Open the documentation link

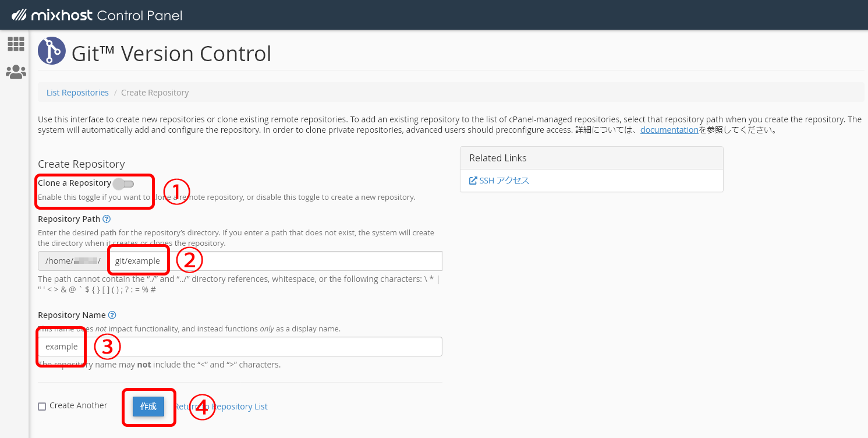(x=669, y=130)
